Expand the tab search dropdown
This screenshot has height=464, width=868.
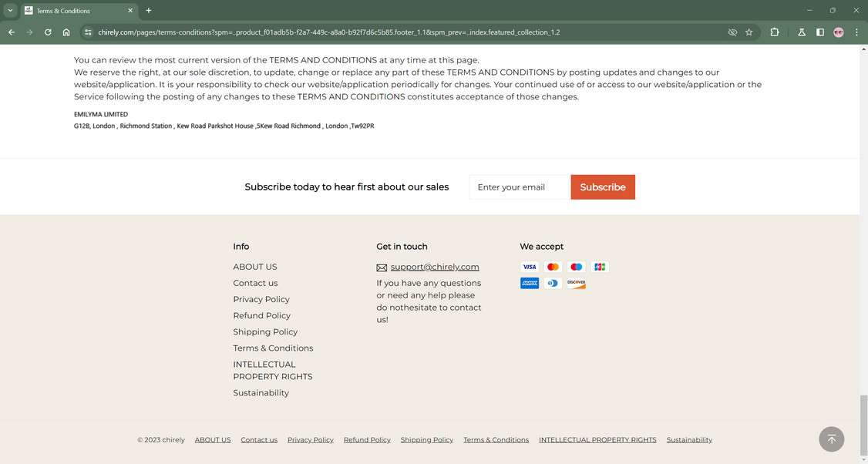10,11
